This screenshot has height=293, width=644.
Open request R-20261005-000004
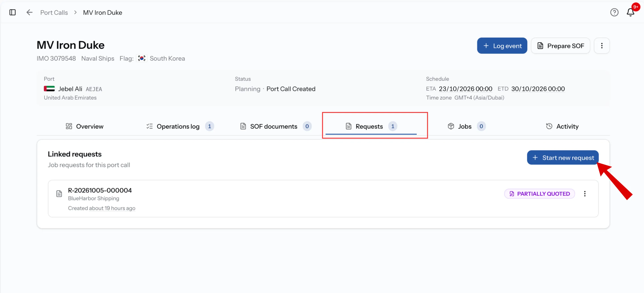(323, 199)
